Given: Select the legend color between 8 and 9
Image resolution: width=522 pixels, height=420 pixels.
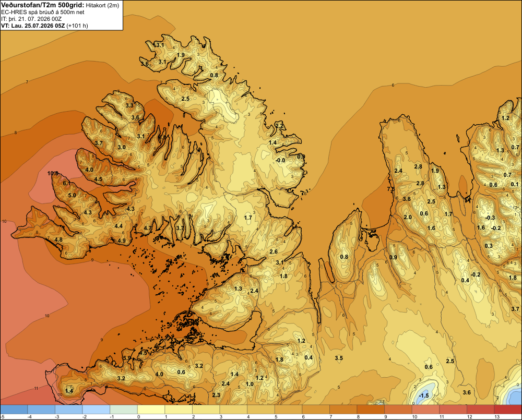Looking at the screenshot, I should (x=371, y=410).
